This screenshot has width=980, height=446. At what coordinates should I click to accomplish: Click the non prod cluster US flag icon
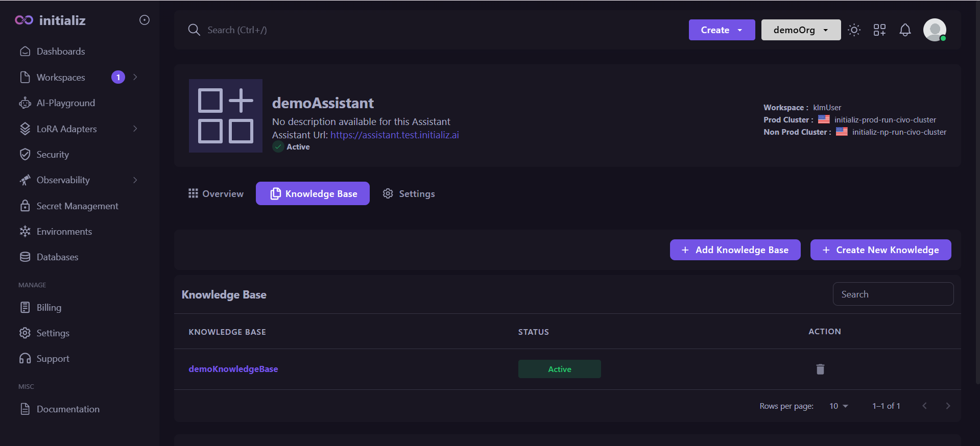point(842,132)
